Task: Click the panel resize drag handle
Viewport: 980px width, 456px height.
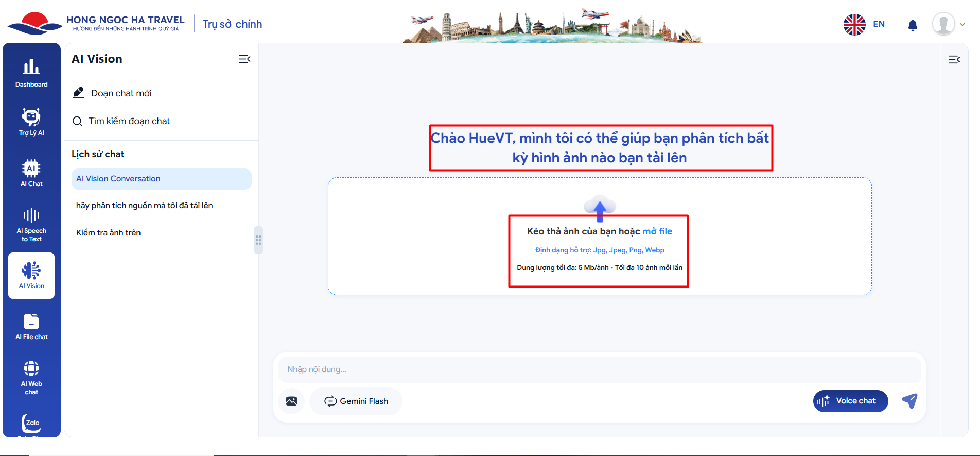Action: click(258, 240)
